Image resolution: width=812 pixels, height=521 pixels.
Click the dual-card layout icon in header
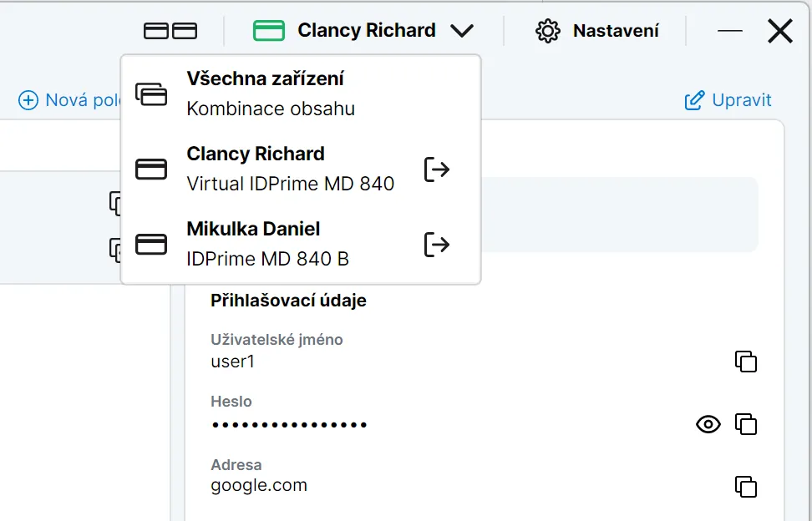[170, 31]
